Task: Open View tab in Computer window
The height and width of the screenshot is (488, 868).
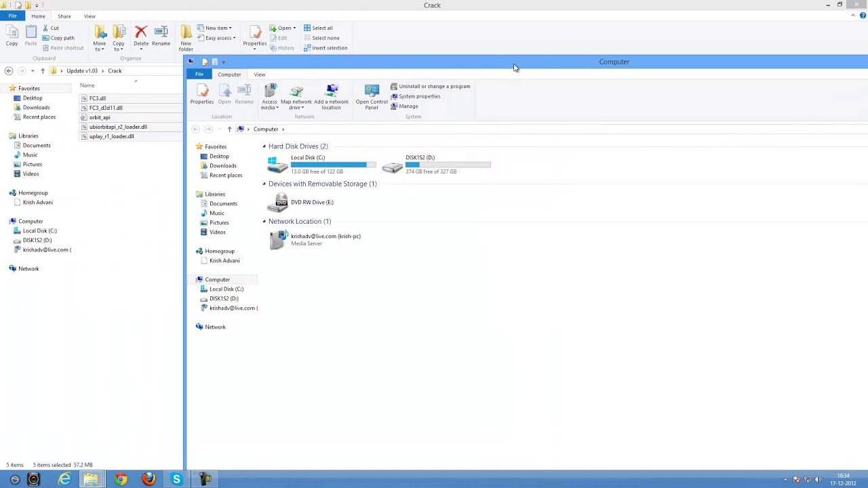Action: (259, 74)
